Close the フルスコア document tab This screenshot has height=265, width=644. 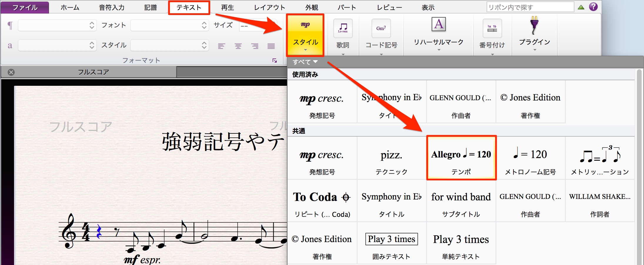pyautogui.click(x=11, y=72)
